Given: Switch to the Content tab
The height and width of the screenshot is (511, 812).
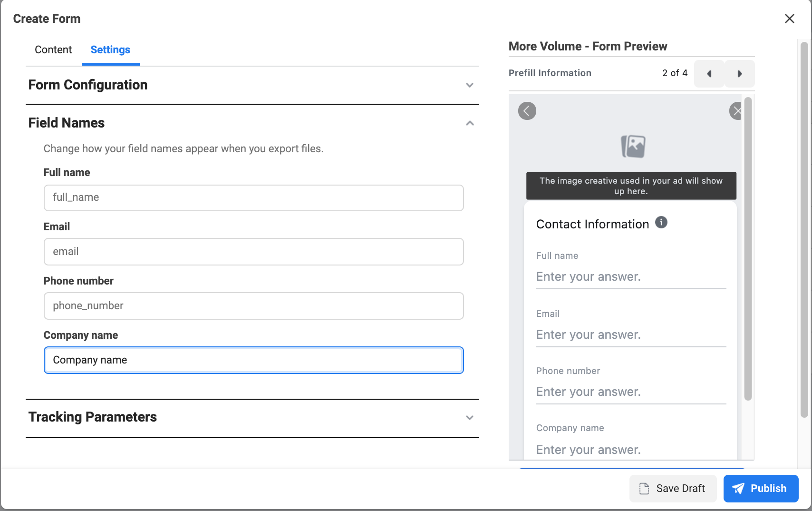Looking at the screenshot, I should click(53, 50).
